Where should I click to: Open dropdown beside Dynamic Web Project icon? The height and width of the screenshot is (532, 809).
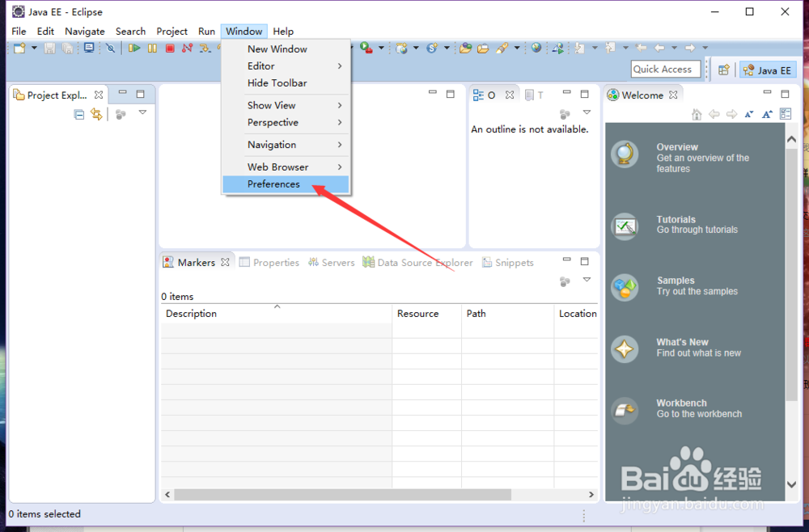[x=416, y=48]
